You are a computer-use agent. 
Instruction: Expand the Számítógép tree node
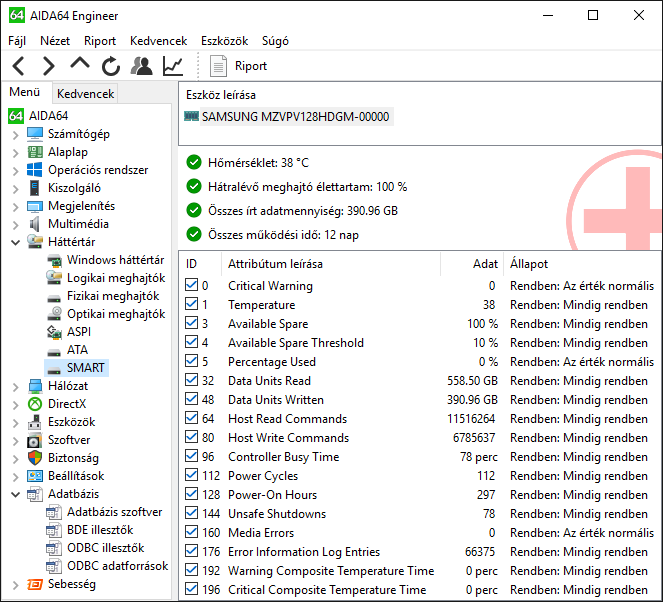(15, 134)
